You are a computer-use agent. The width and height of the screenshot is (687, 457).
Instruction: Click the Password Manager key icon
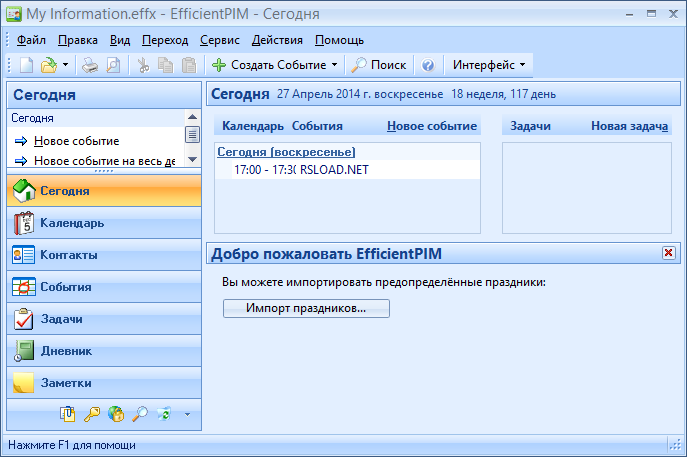pyautogui.click(x=92, y=414)
